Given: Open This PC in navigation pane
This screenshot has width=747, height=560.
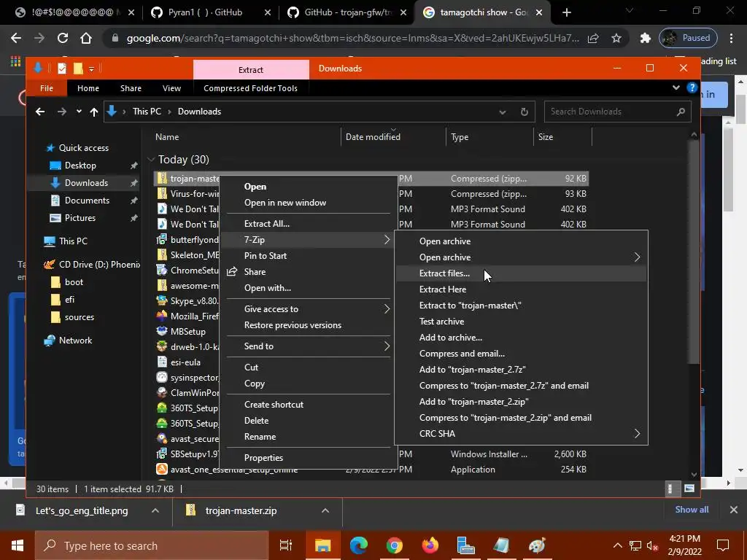Looking at the screenshot, I should click(x=73, y=241).
